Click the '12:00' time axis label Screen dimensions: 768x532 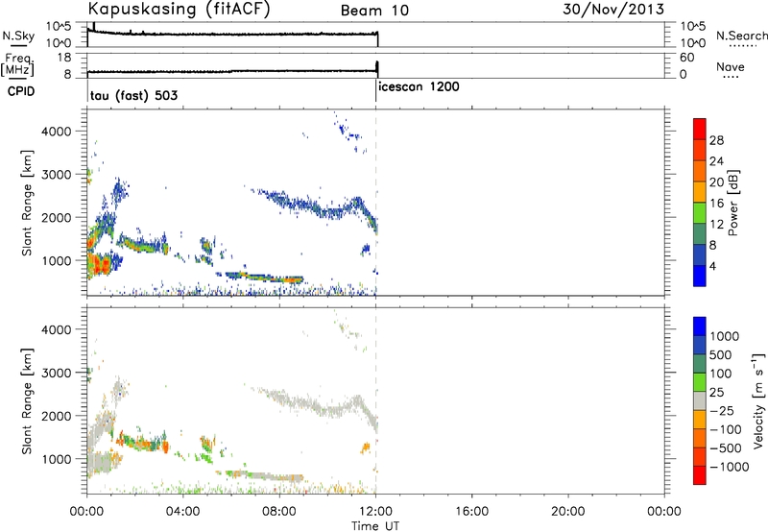[x=375, y=512]
